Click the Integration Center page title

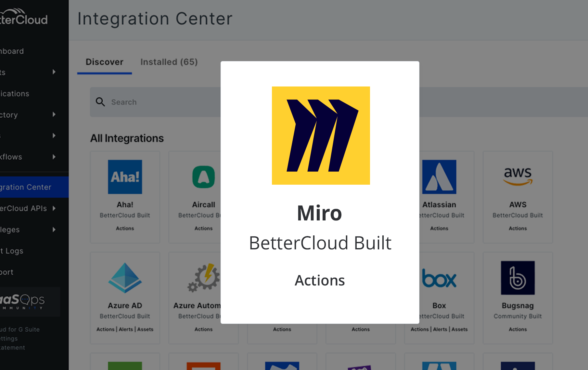tap(155, 19)
